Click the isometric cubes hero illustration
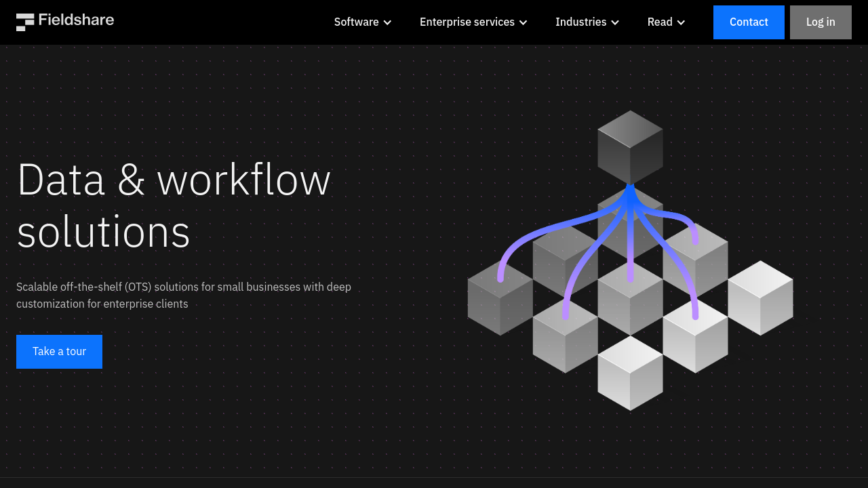 tap(630, 260)
